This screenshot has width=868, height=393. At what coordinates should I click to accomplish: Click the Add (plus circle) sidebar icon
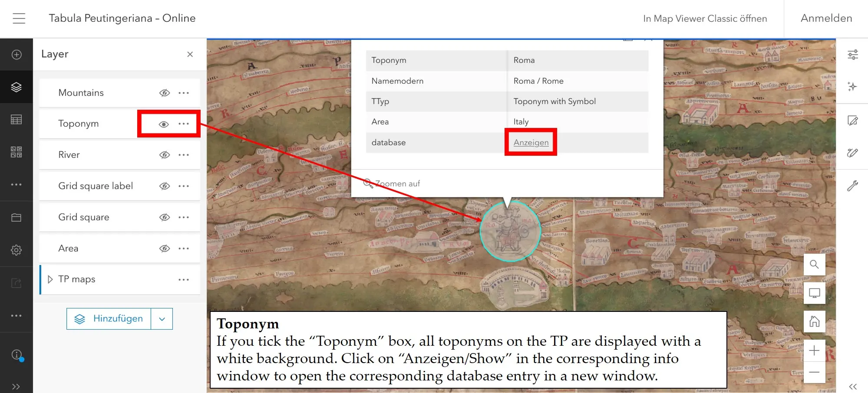click(x=17, y=55)
